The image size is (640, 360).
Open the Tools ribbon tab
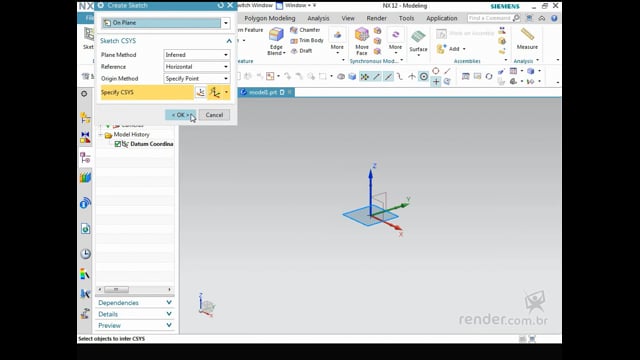pyautogui.click(x=406, y=18)
